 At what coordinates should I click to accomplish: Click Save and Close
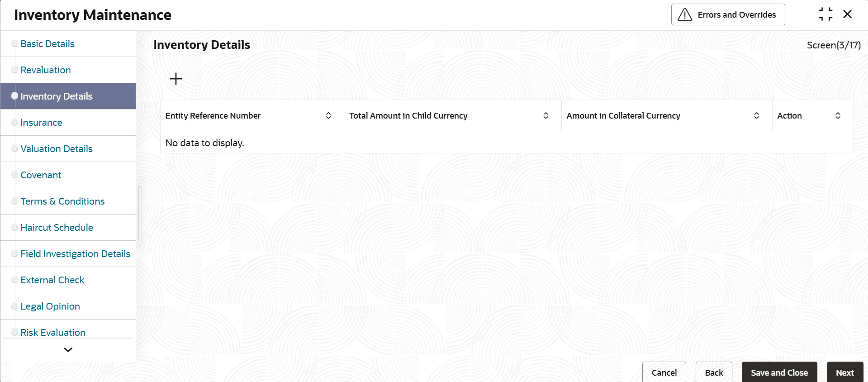779,372
